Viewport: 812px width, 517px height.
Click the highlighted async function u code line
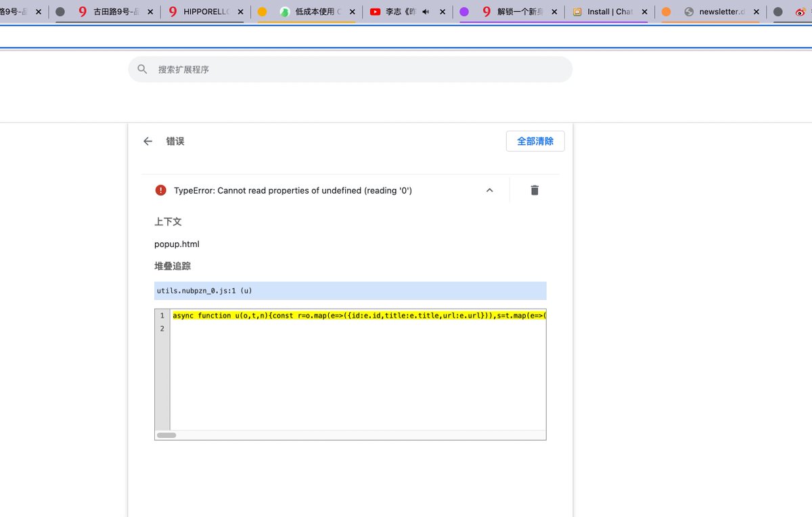tap(359, 316)
